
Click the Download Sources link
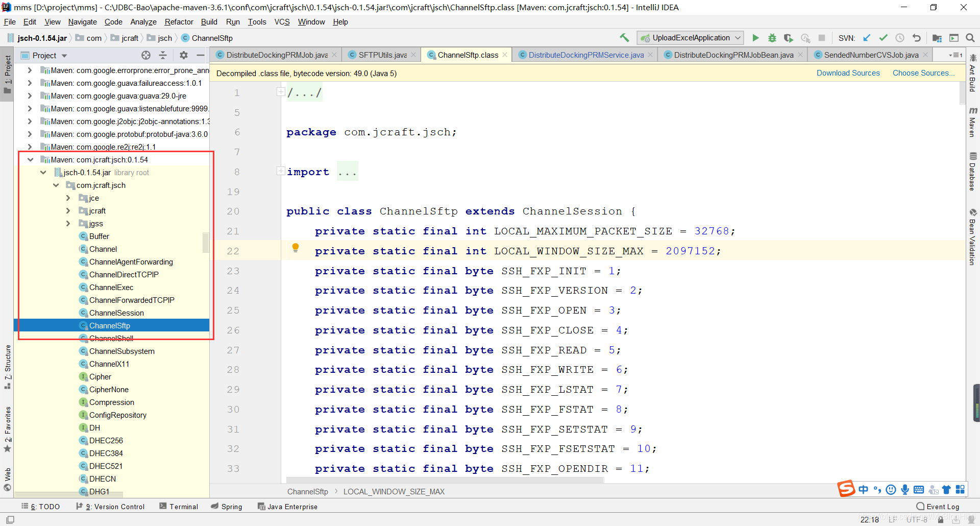[x=848, y=73]
